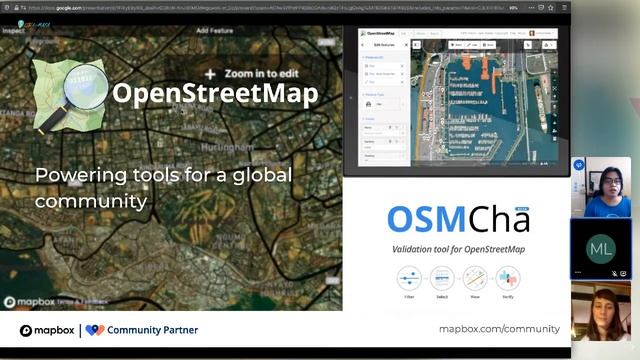The height and width of the screenshot is (360, 640).
Task: Click the OSMCha View step icon
Action: 475,278
